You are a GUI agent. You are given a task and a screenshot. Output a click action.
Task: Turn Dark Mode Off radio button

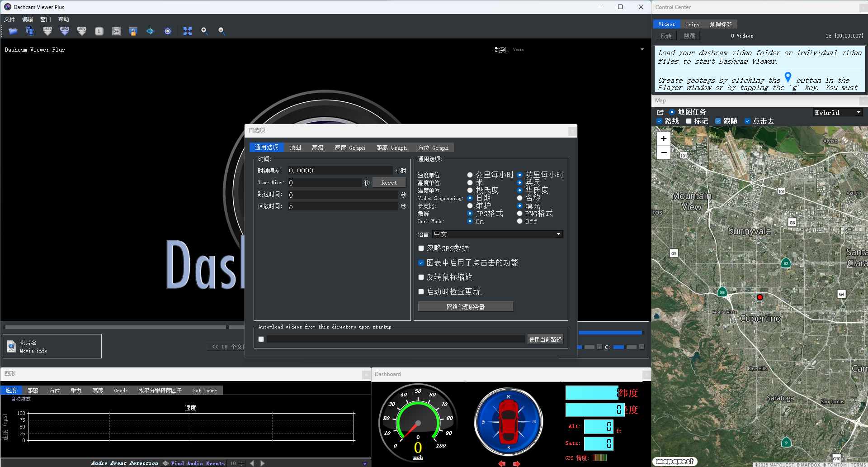point(519,221)
